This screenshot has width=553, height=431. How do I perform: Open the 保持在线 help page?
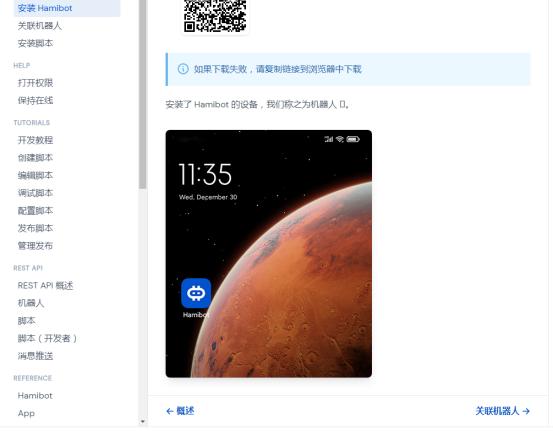click(35, 101)
